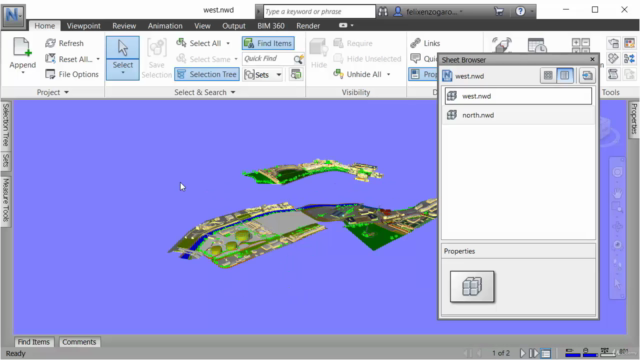This screenshot has height=360, width=640.
Task: Click the Quick Find search icon
Action: coord(298,59)
